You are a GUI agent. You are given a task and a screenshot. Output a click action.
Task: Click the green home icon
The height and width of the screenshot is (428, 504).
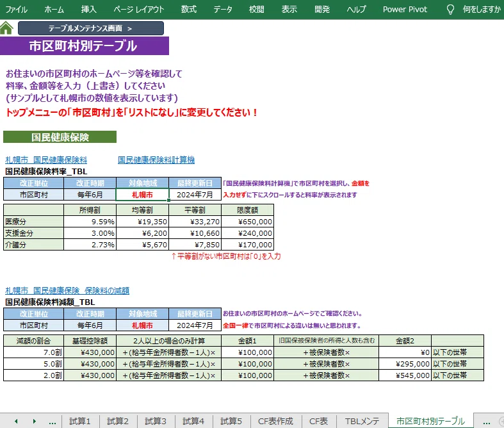point(6,28)
